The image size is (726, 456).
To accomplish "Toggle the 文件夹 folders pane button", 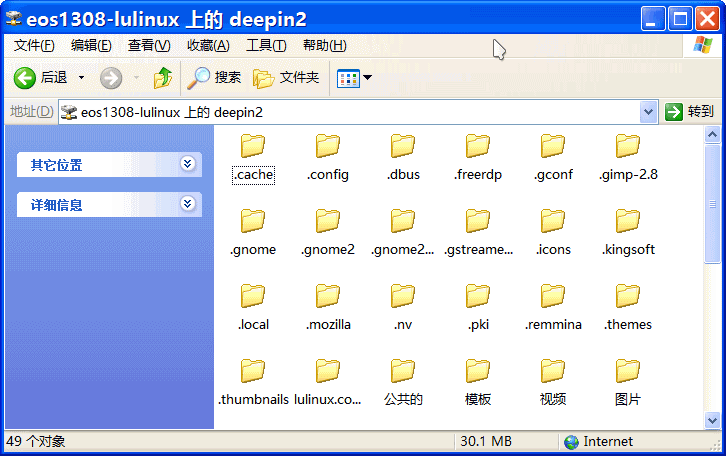I will tap(286, 77).
